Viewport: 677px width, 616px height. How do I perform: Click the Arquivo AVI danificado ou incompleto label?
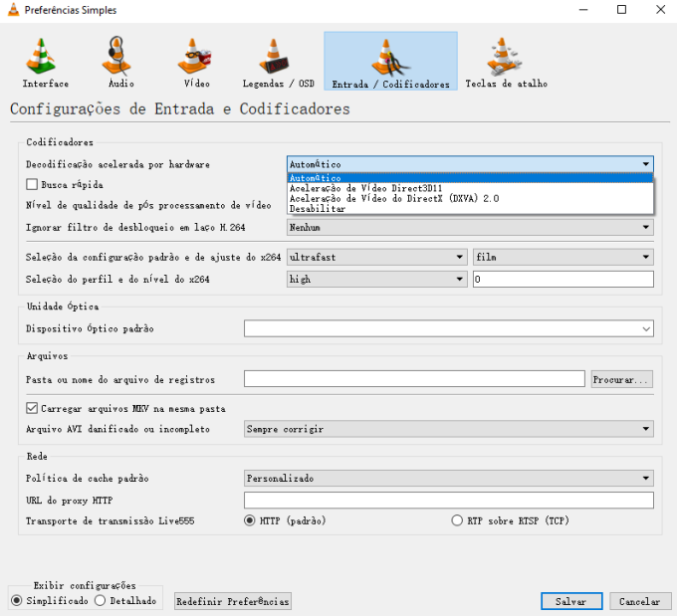click(117, 429)
